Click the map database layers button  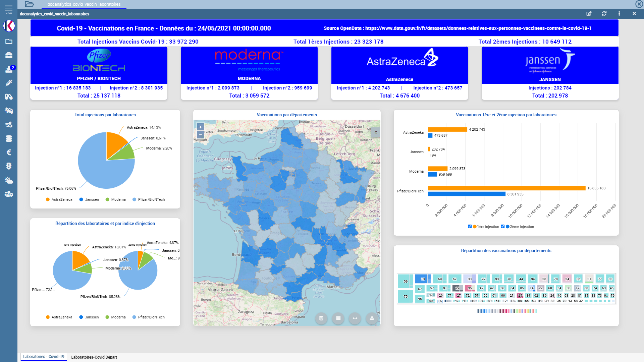pos(321,318)
